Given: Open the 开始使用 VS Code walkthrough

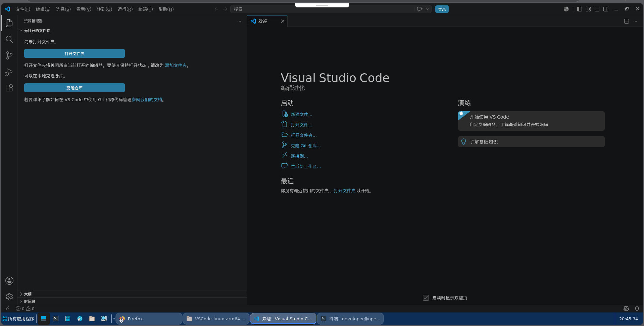Looking at the screenshot, I should (x=531, y=121).
